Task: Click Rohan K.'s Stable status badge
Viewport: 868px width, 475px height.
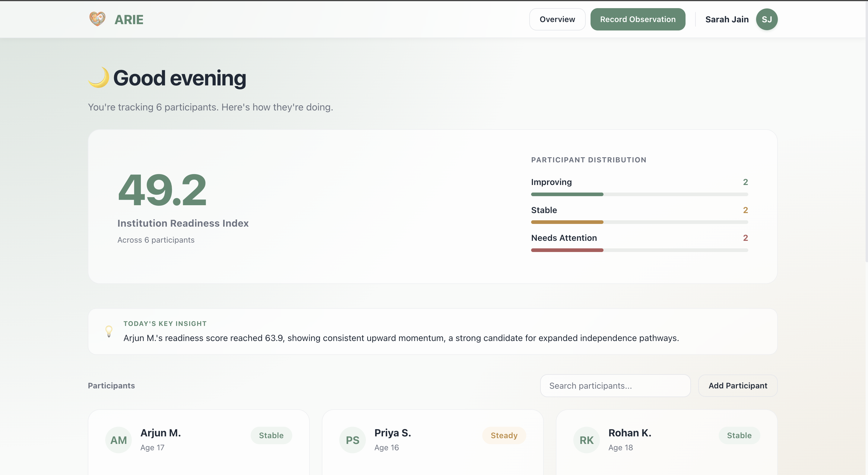Action: click(x=739, y=435)
